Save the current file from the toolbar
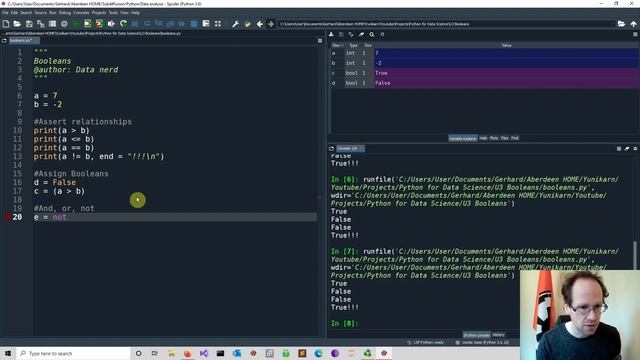 (29, 24)
